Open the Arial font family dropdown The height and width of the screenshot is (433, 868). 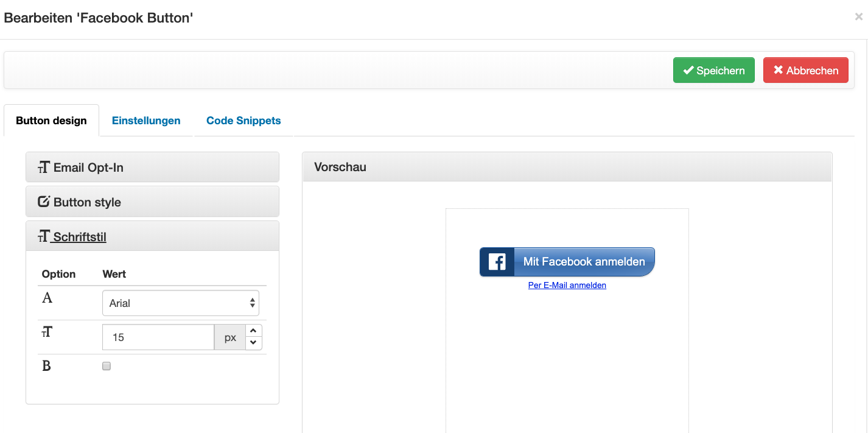pyautogui.click(x=181, y=303)
